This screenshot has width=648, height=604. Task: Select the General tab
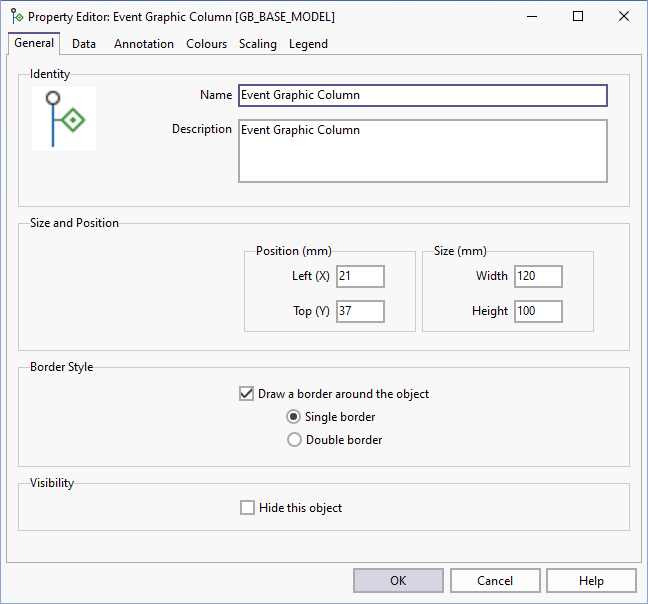[34, 44]
